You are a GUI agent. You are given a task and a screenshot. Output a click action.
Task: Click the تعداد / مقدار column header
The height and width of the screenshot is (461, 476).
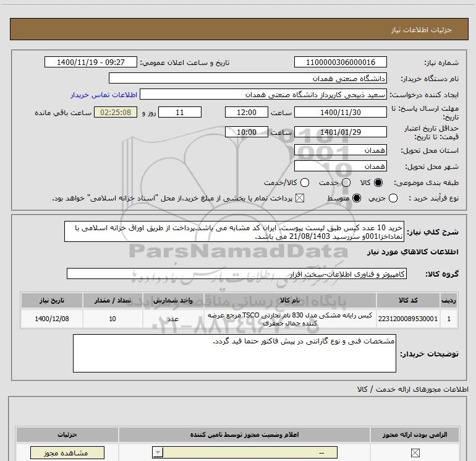pyautogui.click(x=113, y=300)
